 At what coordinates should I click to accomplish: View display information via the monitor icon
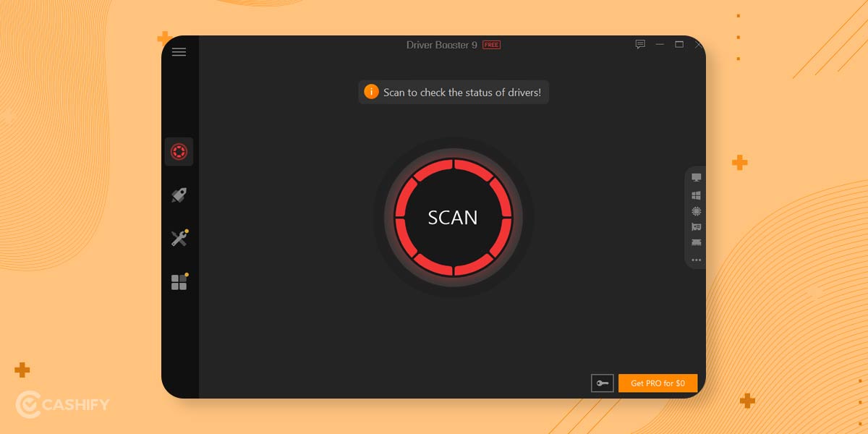(x=696, y=176)
